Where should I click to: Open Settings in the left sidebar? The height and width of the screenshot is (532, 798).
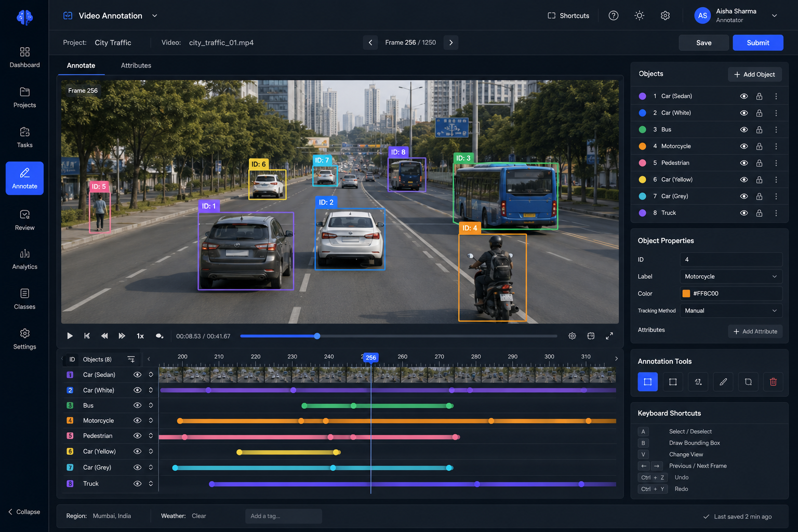[x=24, y=339]
